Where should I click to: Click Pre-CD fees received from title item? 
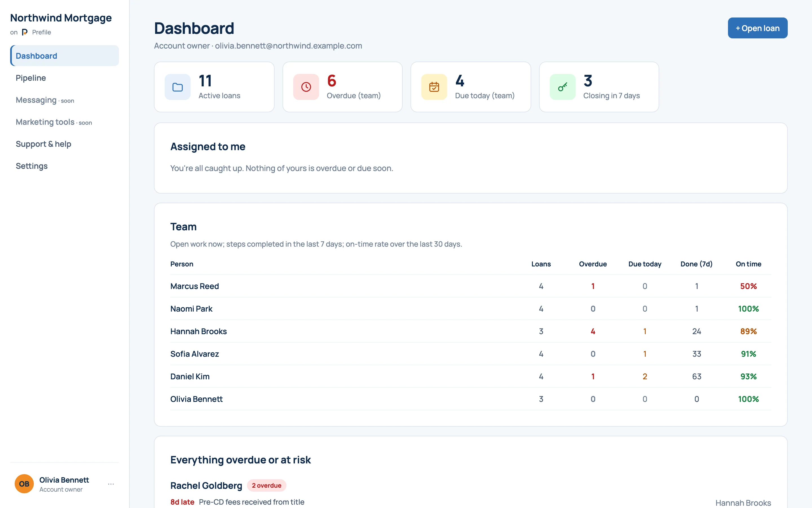click(x=252, y=502)
